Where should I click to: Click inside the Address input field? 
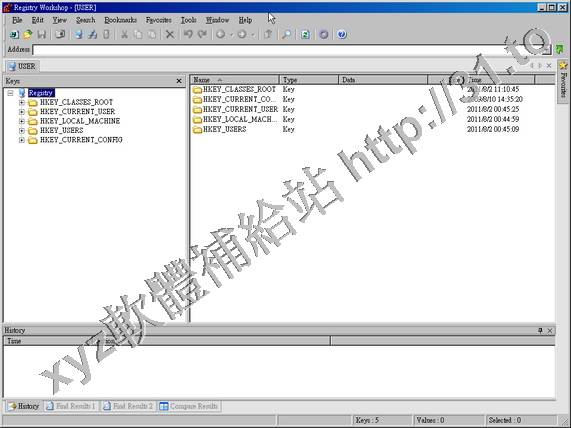(x=288, y=50)
